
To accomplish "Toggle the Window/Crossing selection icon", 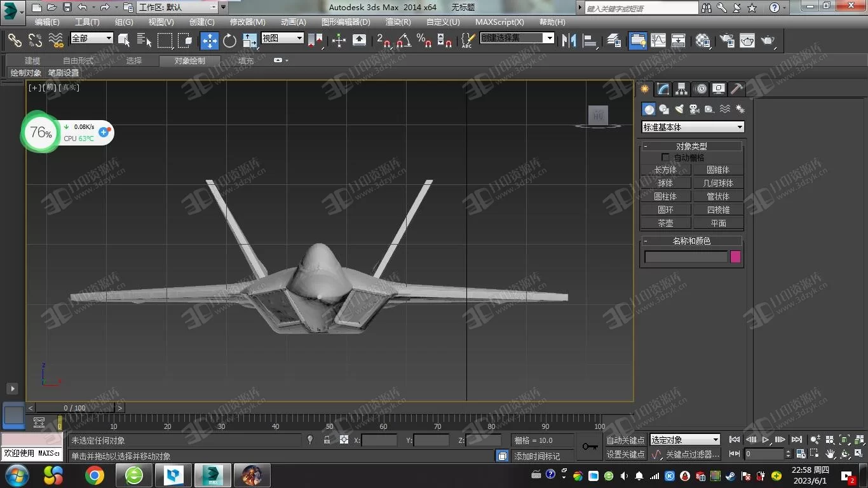I will [x=185, y=41].
